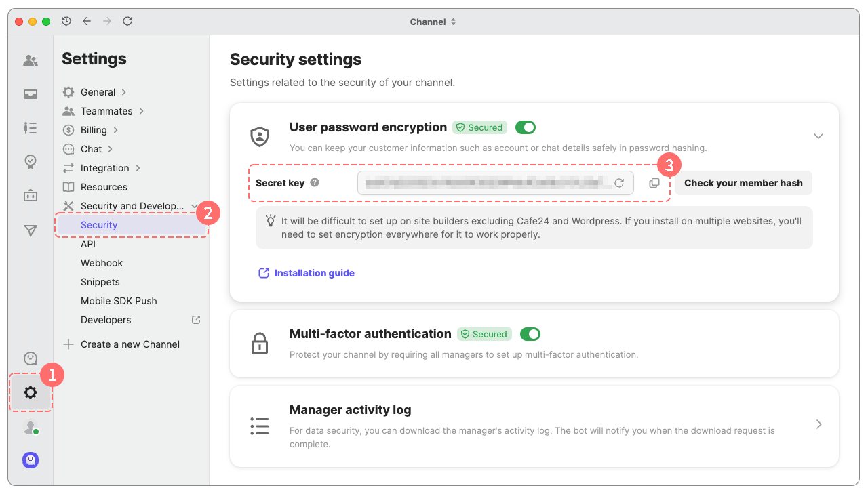The height and width of the screenshot is (494, 868).
Task: Toggle Multi-factor authentication switch
Action: pyautogui.click(x=530, y=334)
